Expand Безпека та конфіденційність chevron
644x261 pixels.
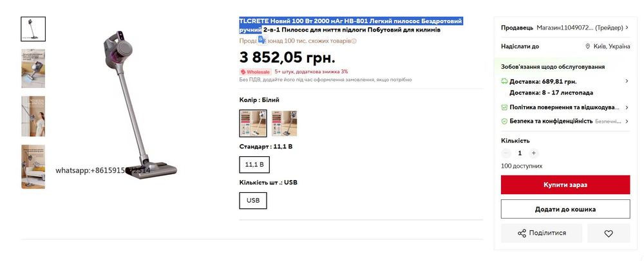point(627,122)
